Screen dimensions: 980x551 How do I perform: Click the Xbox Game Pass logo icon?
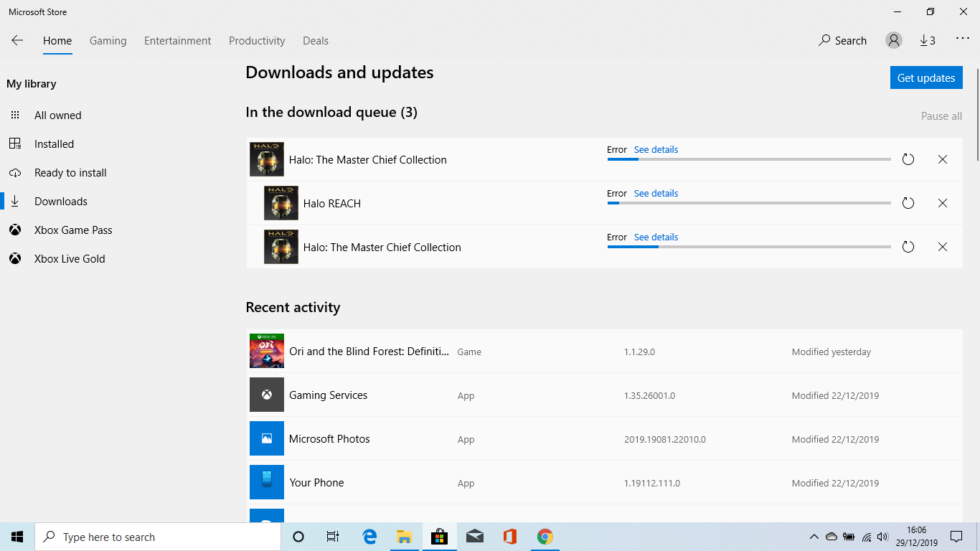tap(15, 230)
